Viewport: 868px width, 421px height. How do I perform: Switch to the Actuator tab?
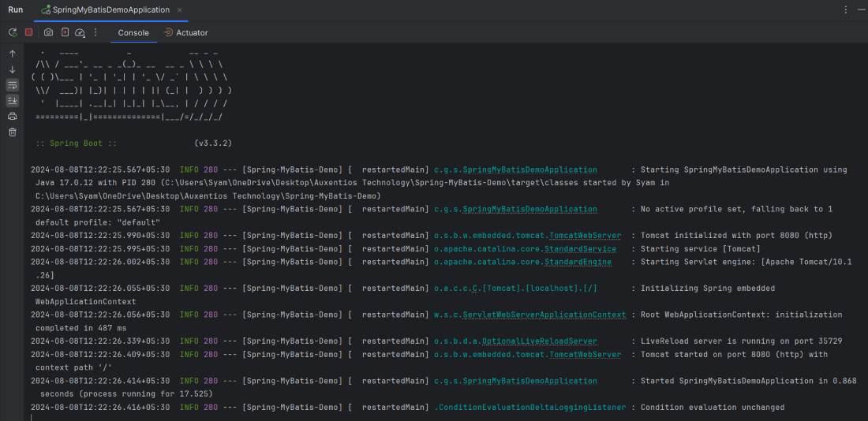pos(185,32)
